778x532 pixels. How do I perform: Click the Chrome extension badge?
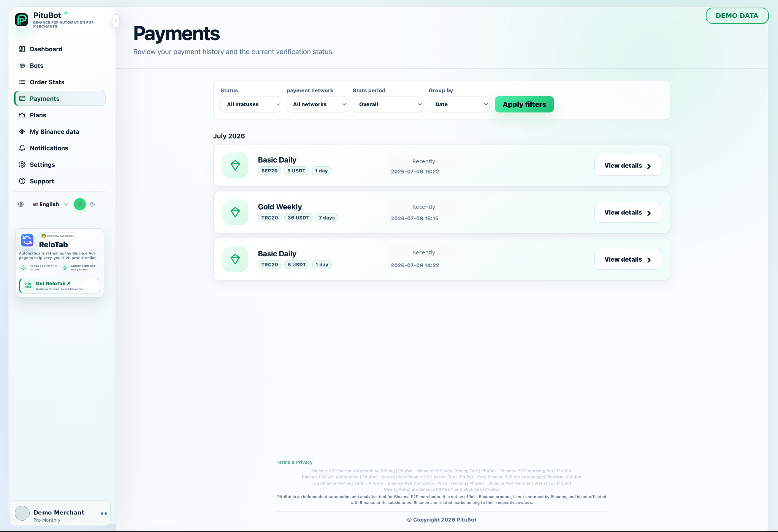coord(58,236)
